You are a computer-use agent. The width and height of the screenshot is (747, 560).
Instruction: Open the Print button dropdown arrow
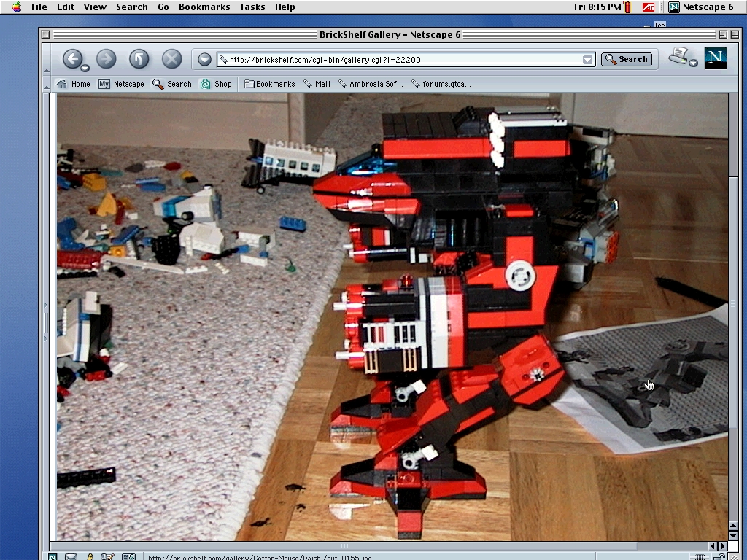[694, 63]
